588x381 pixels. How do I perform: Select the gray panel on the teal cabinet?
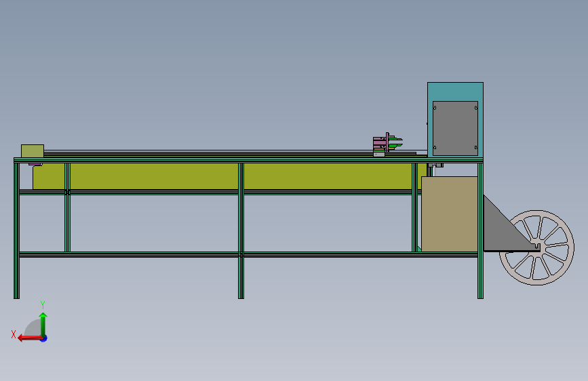(455, 128)
